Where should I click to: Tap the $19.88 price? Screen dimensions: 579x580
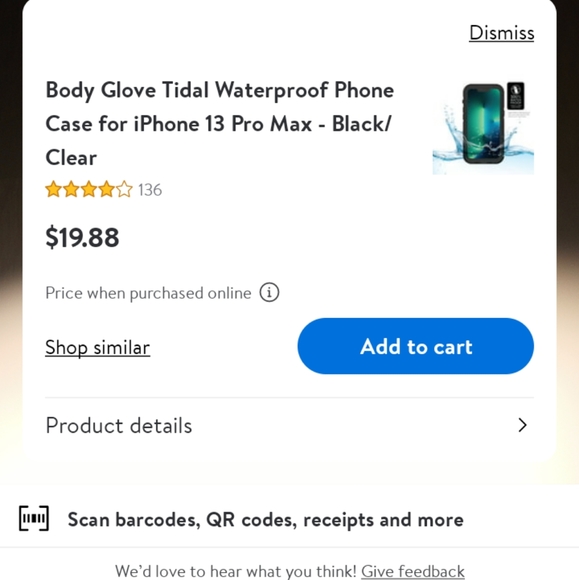(x=82, y=237)
